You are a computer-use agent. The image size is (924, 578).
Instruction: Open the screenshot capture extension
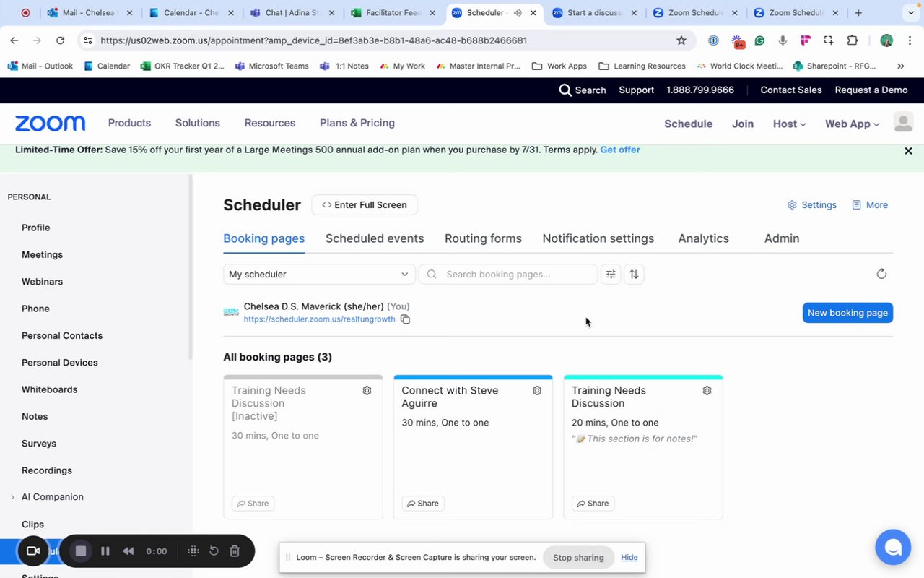click(829, 40)
